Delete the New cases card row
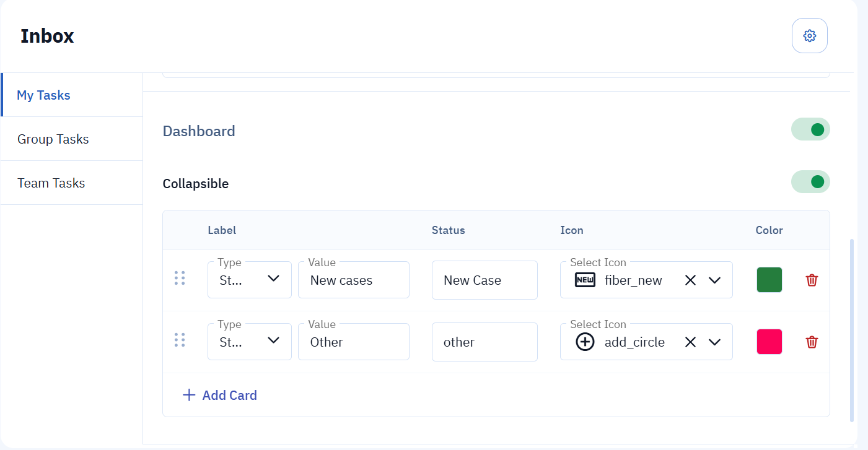This screenshot has height=450, width=868. [812, 280]
